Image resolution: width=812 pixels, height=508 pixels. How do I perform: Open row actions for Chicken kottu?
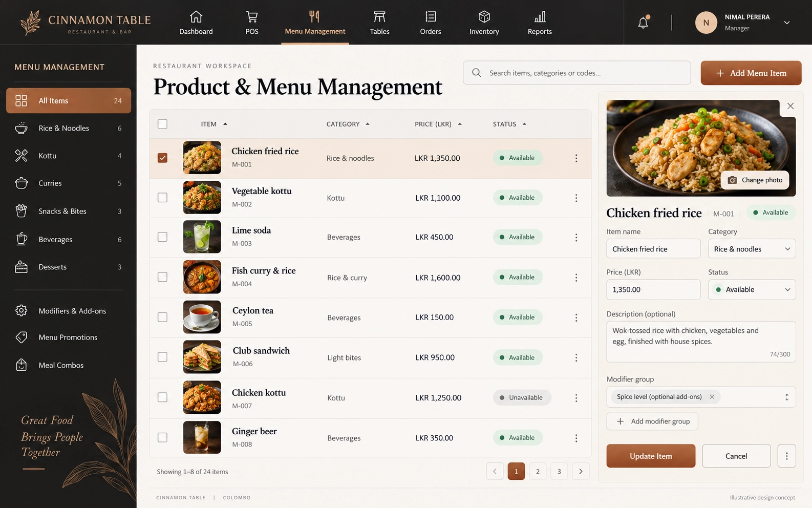576,398
